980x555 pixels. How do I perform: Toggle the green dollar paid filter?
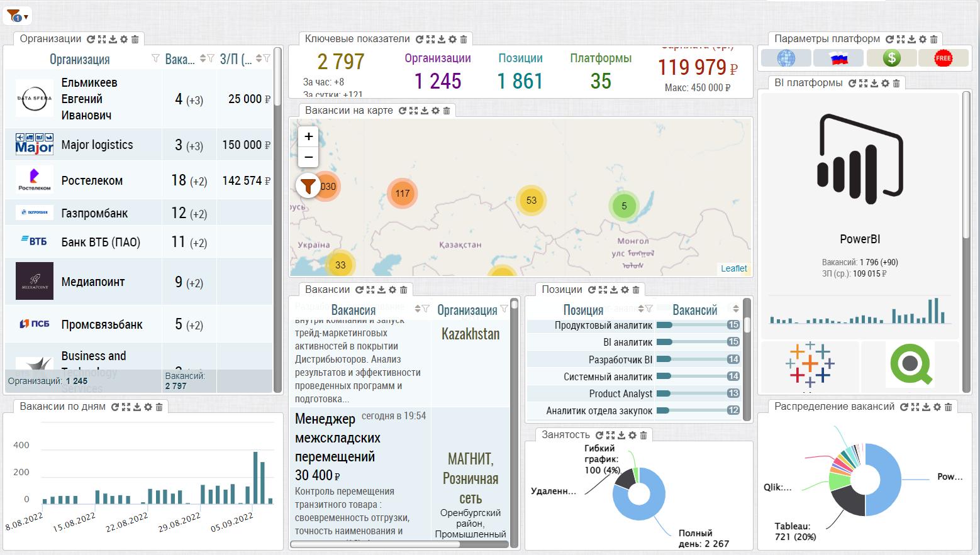891,58
